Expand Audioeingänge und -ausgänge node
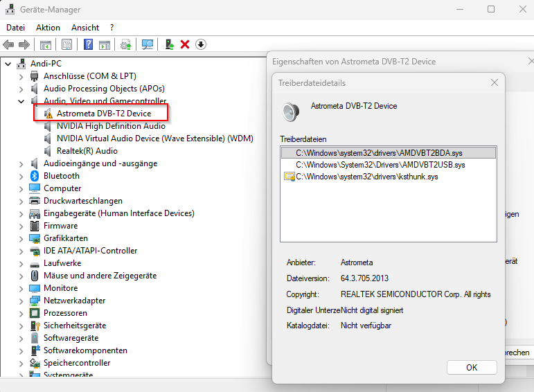Viewport: 534px width, 392px height. tap(21, 164)
